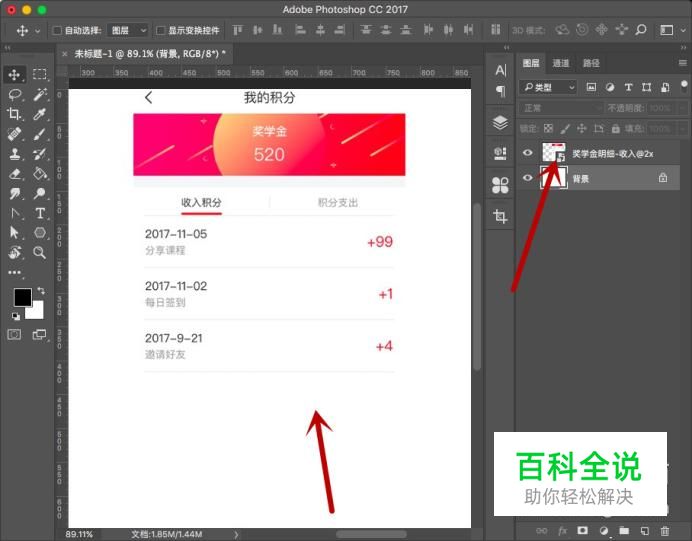692x541 pixels.
Task: Open the Layers stack panel icon
Action: 500,123
